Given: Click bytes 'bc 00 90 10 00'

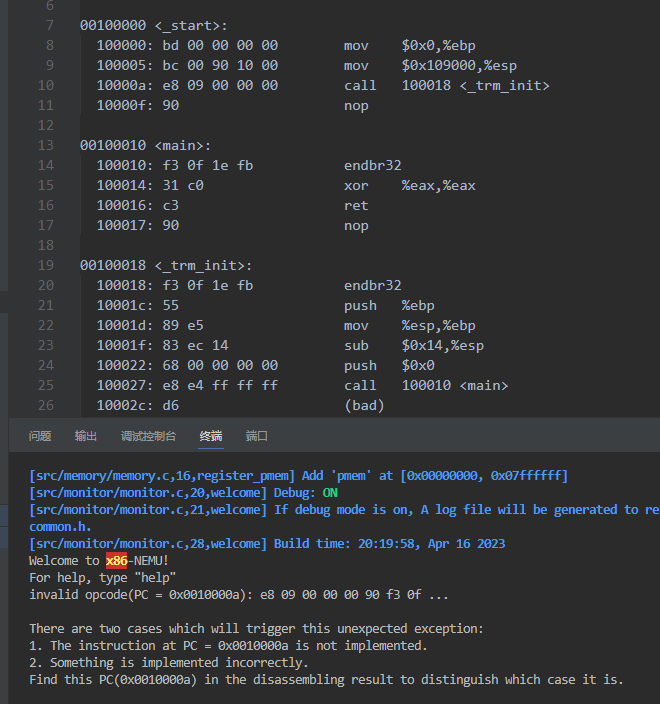Looking at the screenshot, I should tap(220, 66).
